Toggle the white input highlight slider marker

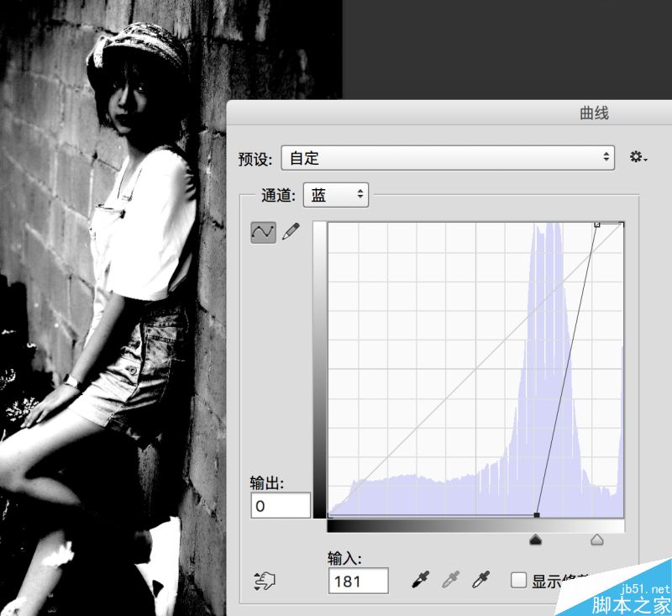pos(598,539)
